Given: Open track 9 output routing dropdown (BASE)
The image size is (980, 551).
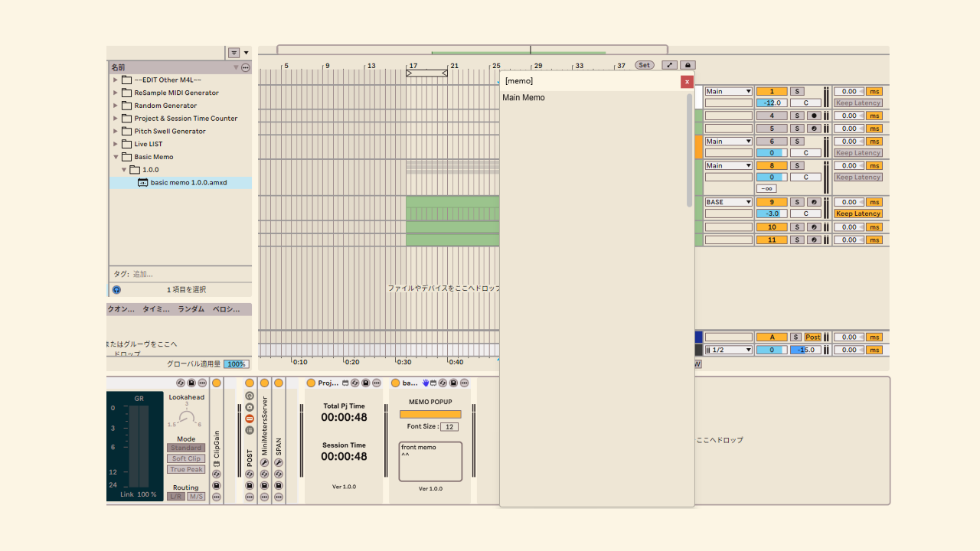Looking at the screenshot, I should (729, 202).
